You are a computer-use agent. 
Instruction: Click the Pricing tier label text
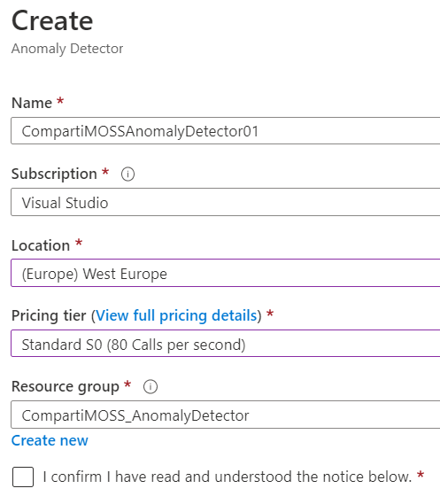pos(49,315)
